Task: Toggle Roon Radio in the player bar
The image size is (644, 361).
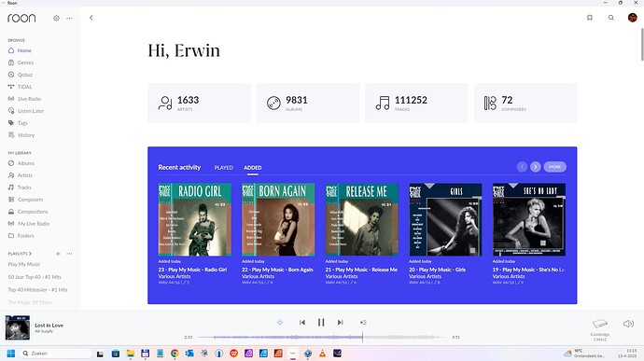Action: point(280,323)
